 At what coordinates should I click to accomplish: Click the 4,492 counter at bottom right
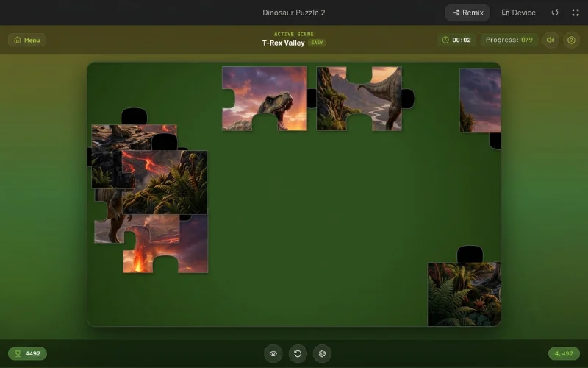pyautogui.click(x=564, y=353)
